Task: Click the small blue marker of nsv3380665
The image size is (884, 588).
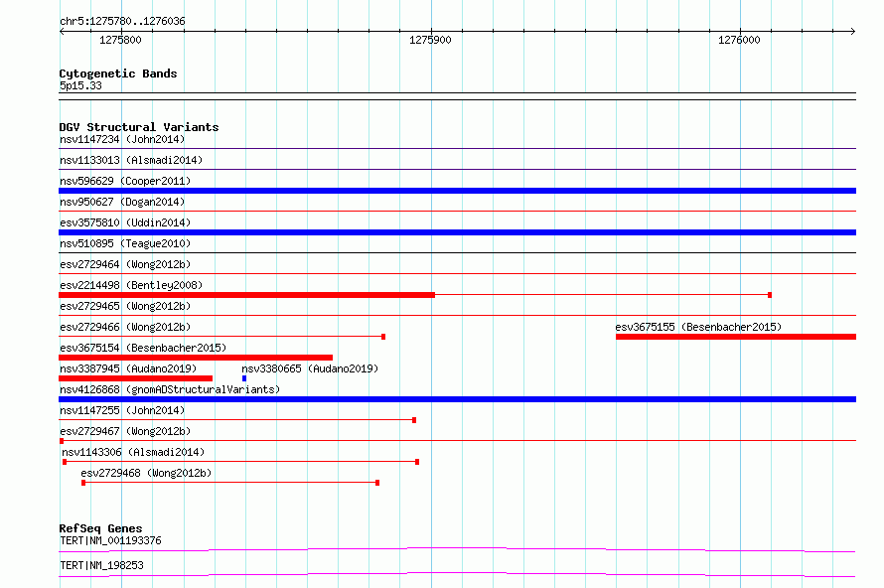Action: [244, 378]
